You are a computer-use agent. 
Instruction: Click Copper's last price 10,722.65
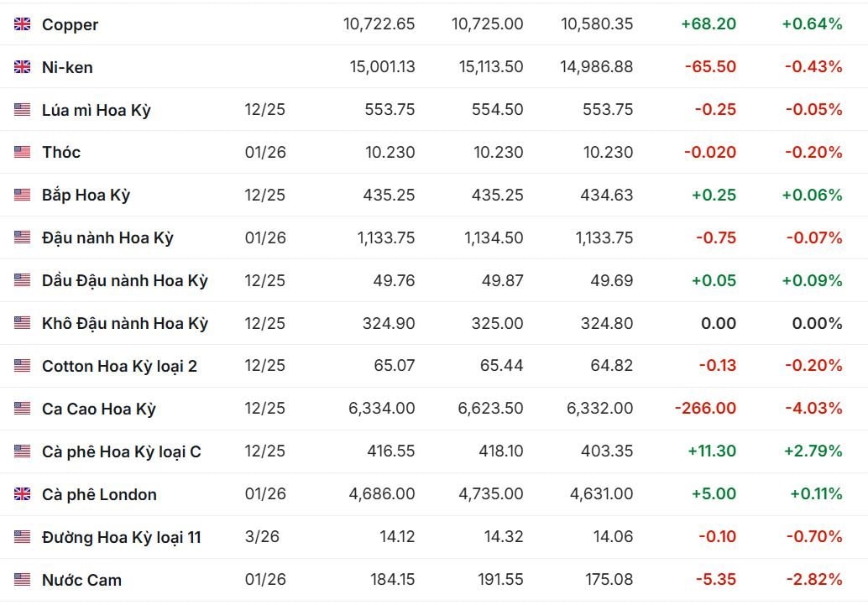pos(379,24)
